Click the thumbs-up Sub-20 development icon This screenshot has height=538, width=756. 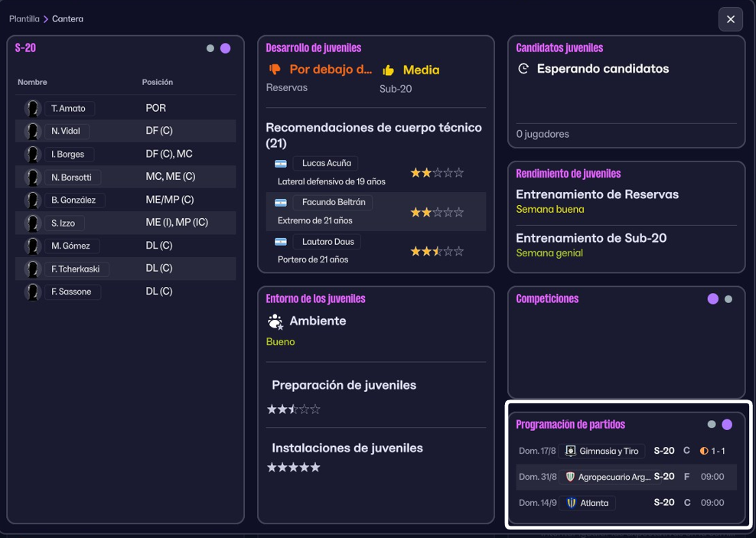(388, 70)
